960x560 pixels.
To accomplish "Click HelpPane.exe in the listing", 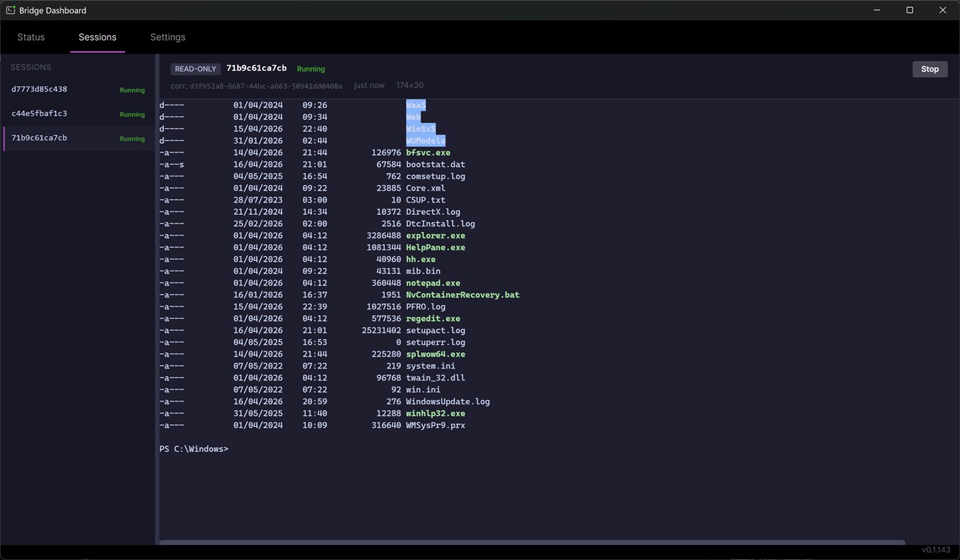I will (x=436, y=248).
